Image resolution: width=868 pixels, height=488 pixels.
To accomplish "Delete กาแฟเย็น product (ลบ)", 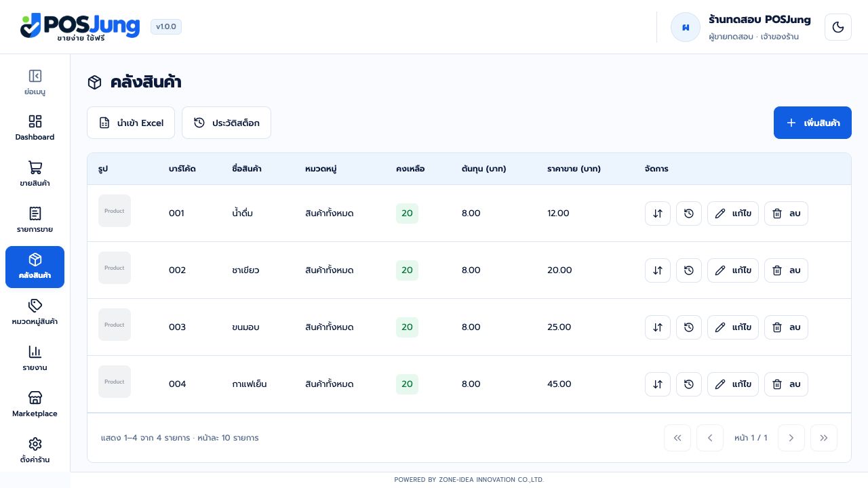I will coord(786,384).
